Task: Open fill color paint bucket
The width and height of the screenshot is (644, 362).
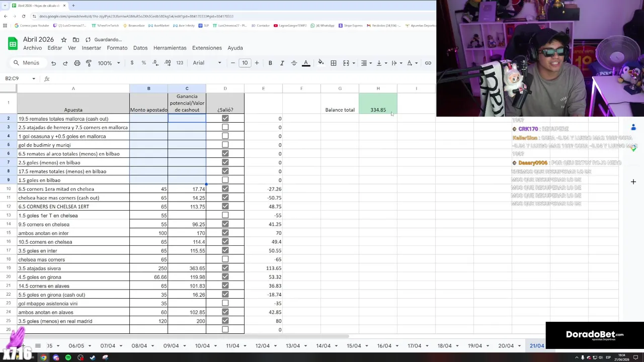Action: coord(320,63)
